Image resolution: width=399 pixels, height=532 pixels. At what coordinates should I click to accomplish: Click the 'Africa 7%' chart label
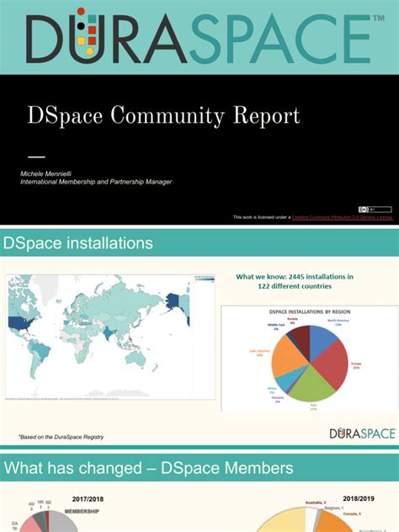pyautogui.click(x=272, y=391)
